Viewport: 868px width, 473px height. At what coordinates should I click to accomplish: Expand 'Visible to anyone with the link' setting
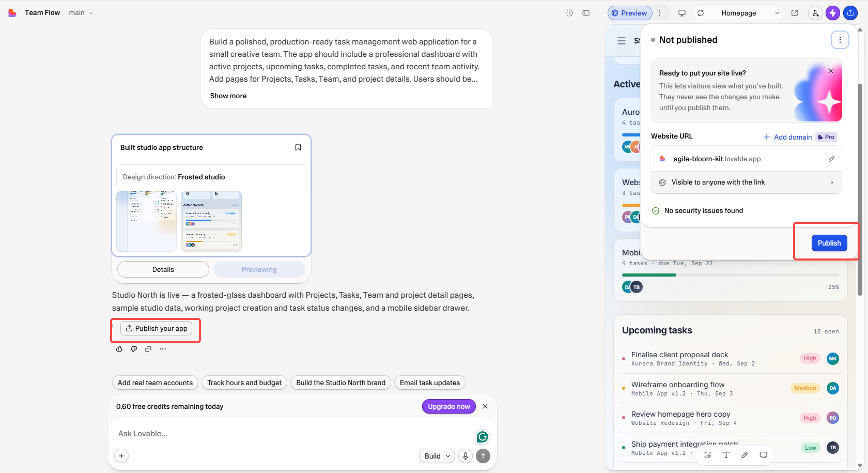tap(747, 182)
